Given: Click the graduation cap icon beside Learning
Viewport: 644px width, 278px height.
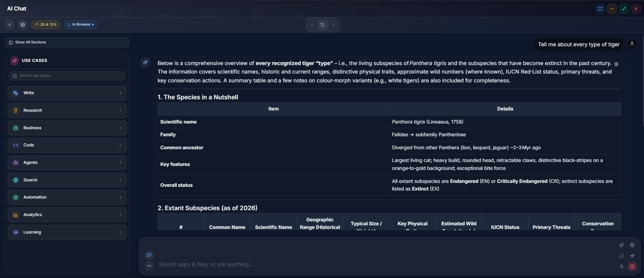Looking at the screenshot, I should [16, 232].
